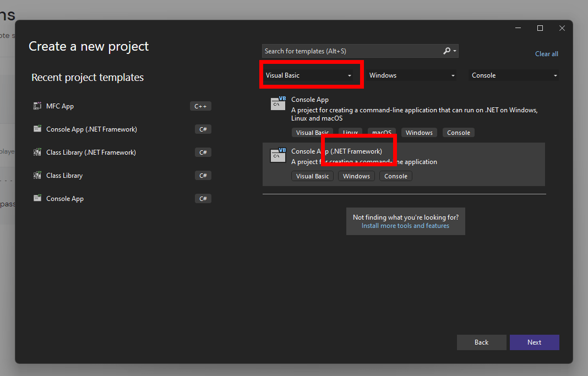Screen dimensions: 588x376
Task: Open the Console project type dropdown
Action: (513, 75)
